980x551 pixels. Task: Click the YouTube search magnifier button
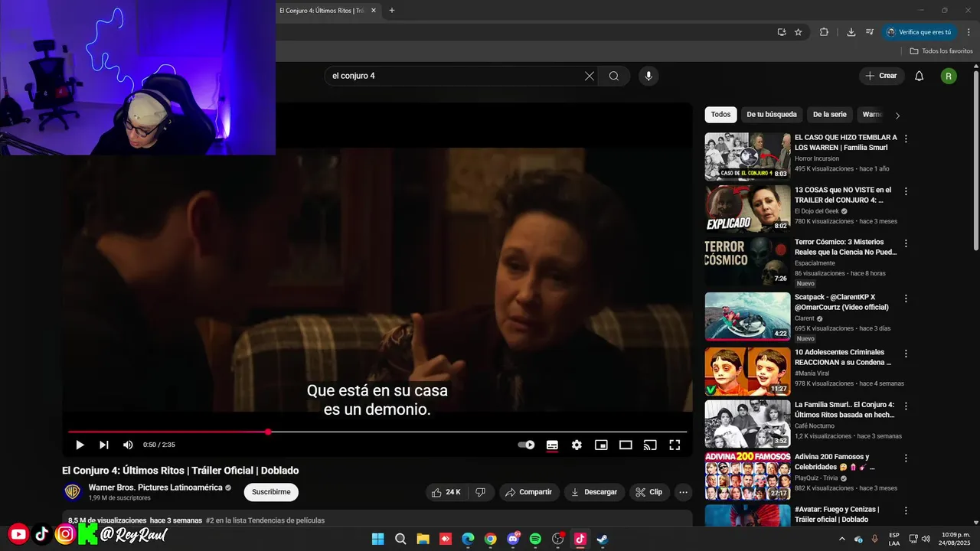(614, 76)
